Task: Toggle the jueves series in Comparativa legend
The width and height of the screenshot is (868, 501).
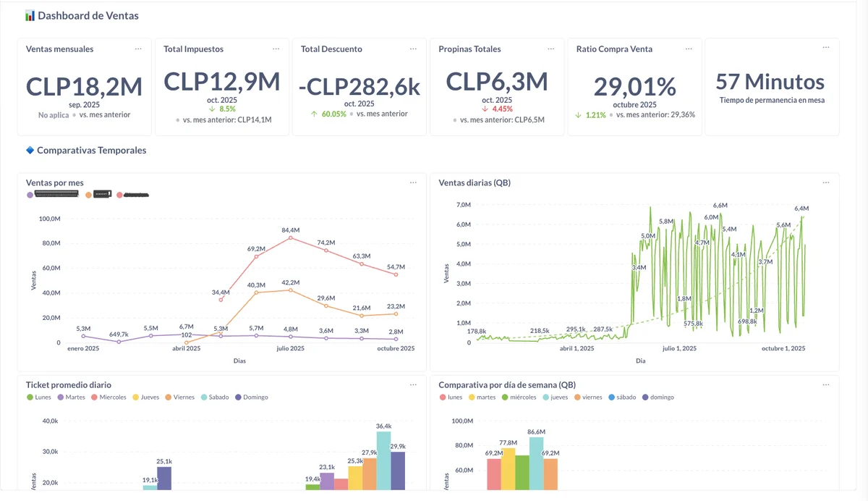Action: tap(556, 397)
